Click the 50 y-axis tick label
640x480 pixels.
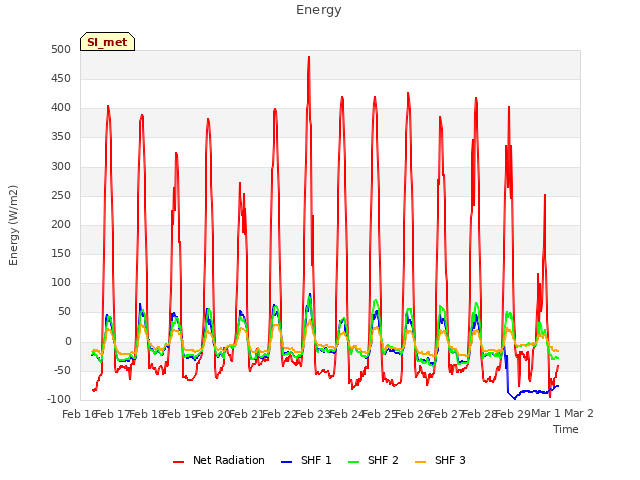(x=64, y=312)
